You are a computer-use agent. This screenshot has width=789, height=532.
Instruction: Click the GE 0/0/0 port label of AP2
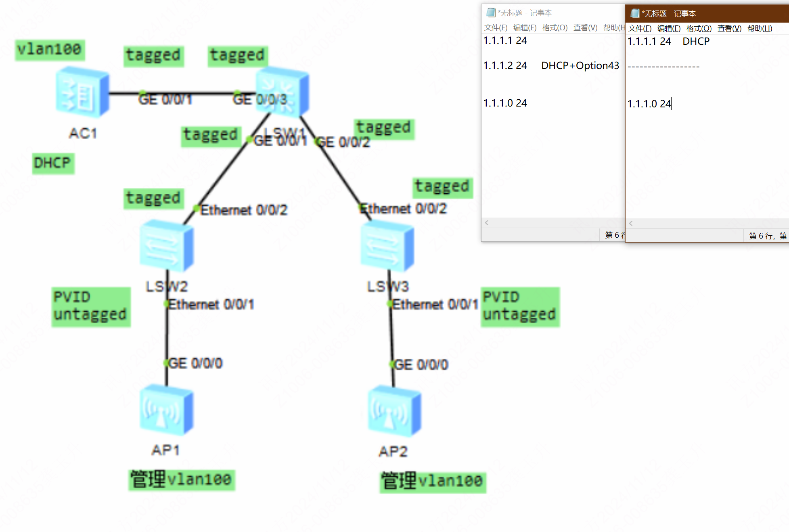(x=421, y=365)
